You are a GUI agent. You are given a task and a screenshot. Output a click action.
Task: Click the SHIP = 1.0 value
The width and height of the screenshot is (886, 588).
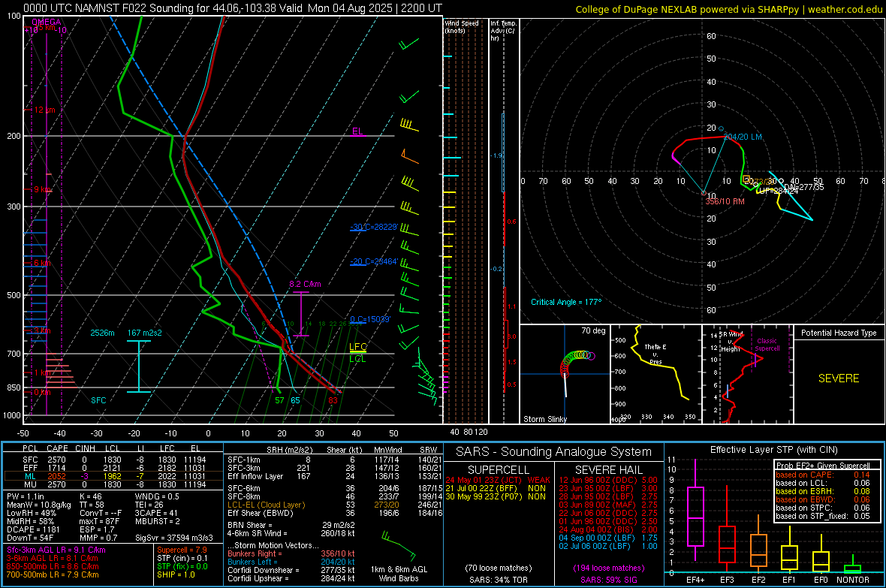pyautogui.click(x=176, y=574)
